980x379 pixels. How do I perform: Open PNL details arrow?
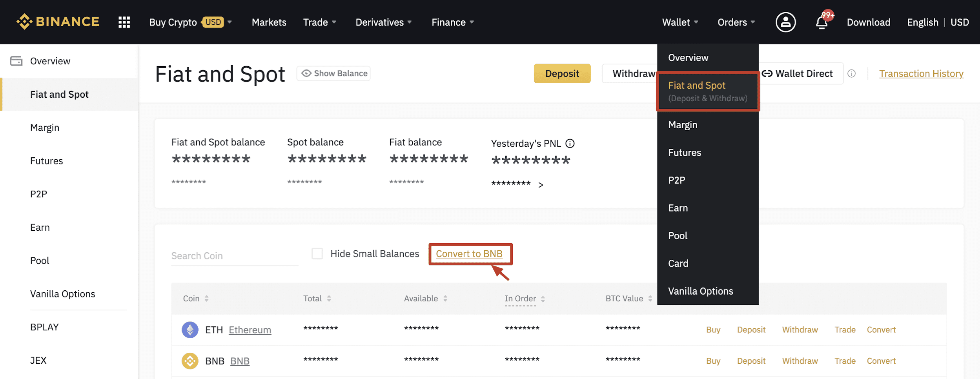pos(541,185)
